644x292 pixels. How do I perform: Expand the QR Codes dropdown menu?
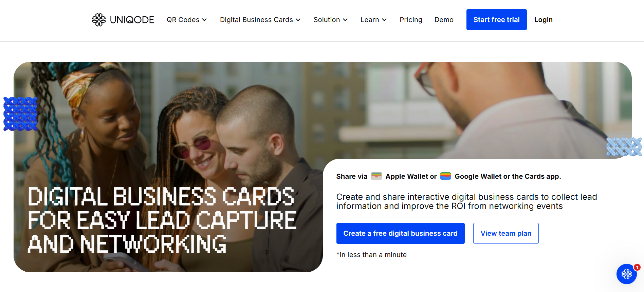tap(187, 20)
